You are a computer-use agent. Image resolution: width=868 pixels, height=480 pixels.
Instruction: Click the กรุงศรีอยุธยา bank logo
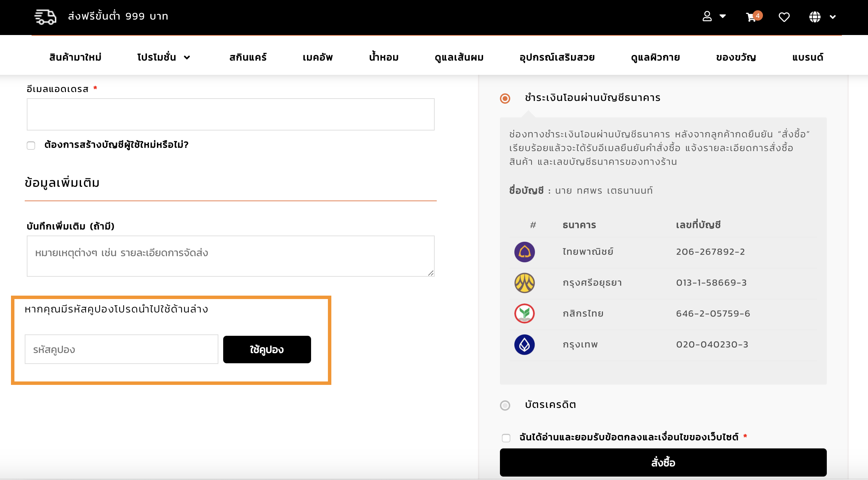pyautogui.click(x=524, y=283)
